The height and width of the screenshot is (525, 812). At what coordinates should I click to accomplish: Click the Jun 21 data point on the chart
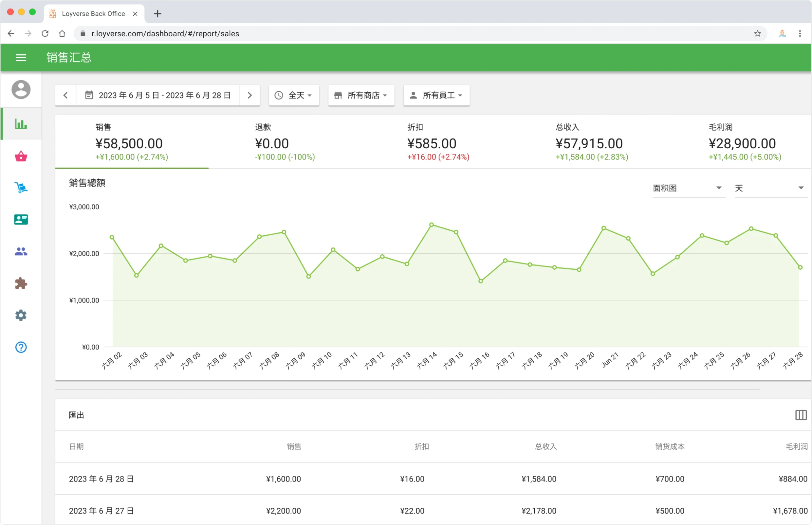coord(604,228)
